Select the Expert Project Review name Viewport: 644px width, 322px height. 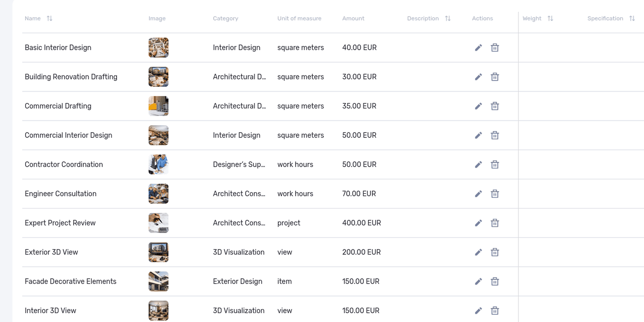click(x=60, y=223)
